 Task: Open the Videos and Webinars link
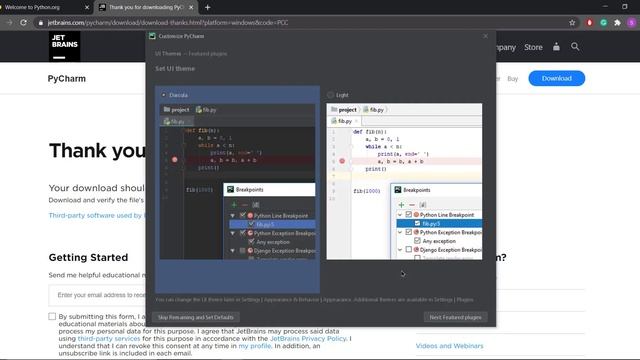449,346
